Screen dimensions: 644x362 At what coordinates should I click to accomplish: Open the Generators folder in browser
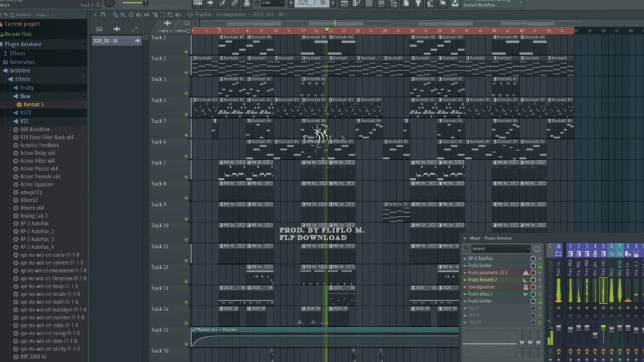tap(22, 62)
